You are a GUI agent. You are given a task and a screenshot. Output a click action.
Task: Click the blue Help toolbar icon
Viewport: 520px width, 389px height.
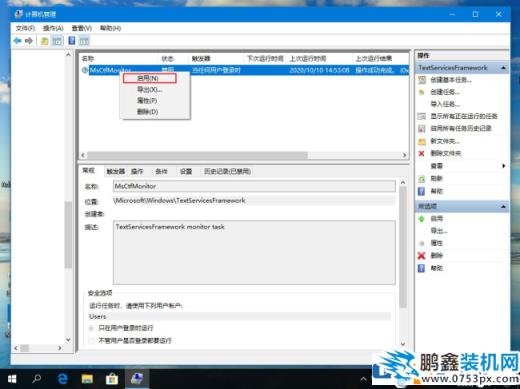(x=72, y=41)
